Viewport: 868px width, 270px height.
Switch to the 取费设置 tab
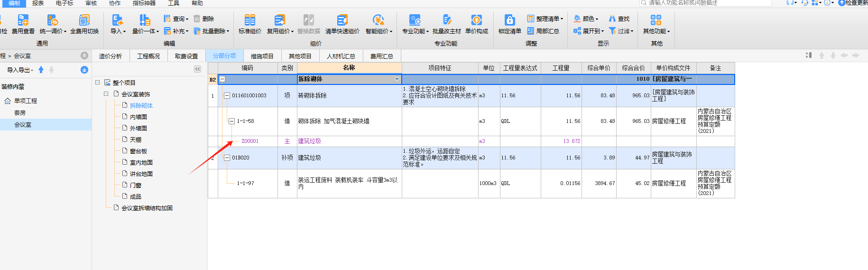tap(186, 56)
